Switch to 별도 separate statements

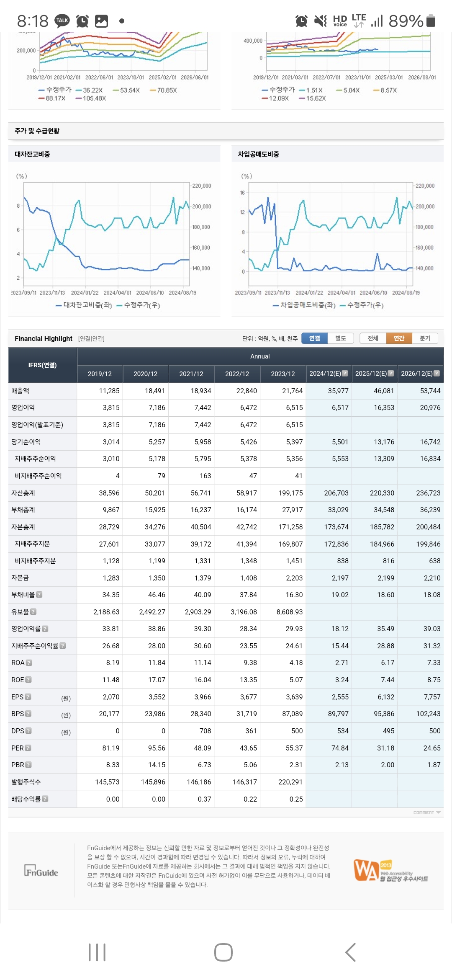341,338
